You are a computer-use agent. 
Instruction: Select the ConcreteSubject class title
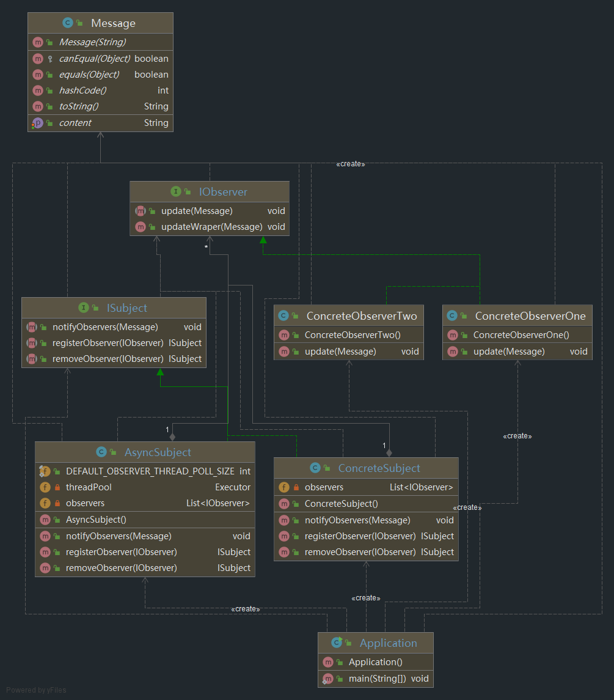pos(379,468)
